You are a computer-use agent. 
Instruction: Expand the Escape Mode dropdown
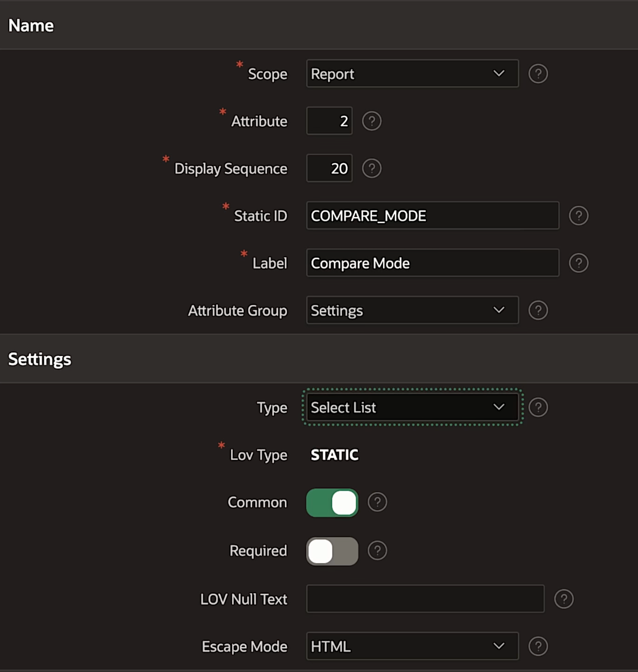point(412,646)
